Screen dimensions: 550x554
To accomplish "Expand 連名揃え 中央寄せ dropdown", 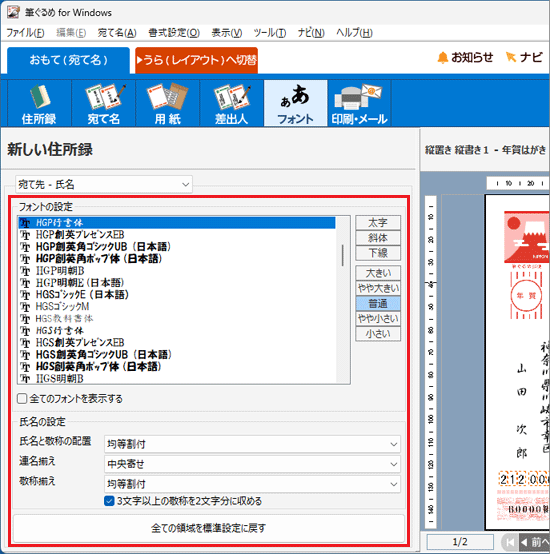I will [x=252, y=464].
